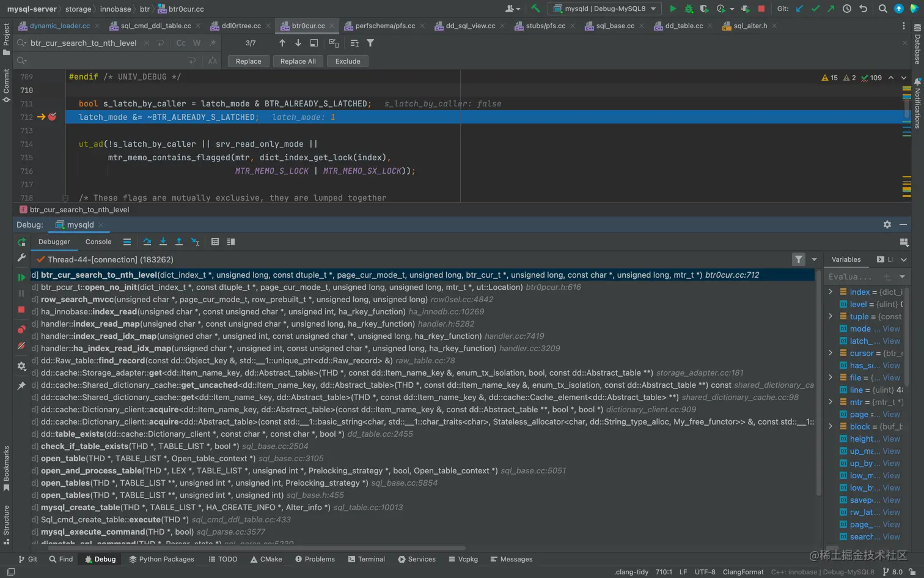Resume program in debug sidebar

pyautogui.click(x=21, y=278)
